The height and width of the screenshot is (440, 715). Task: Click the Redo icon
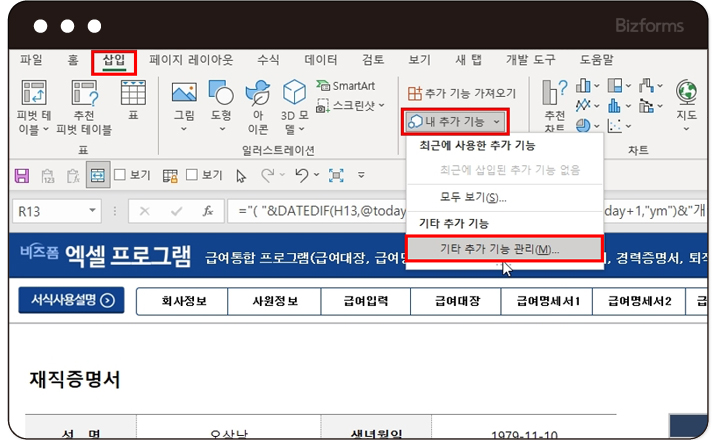(x=268, y=175)
